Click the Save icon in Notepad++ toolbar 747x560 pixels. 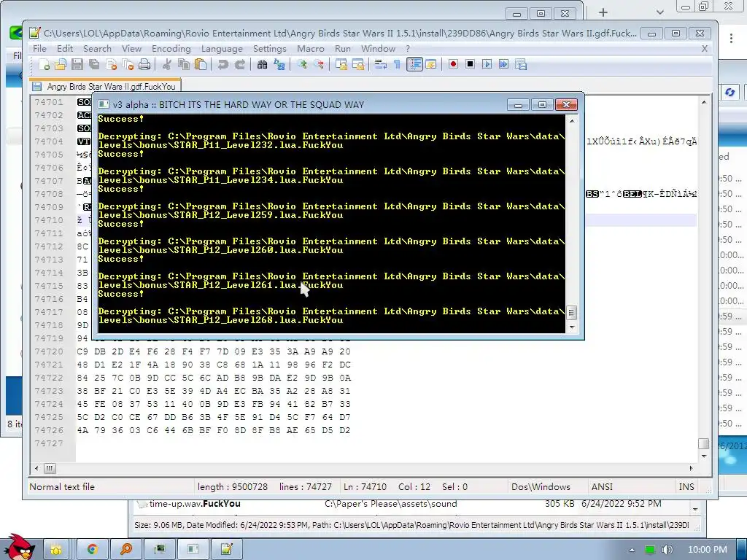tap(77, 64)
